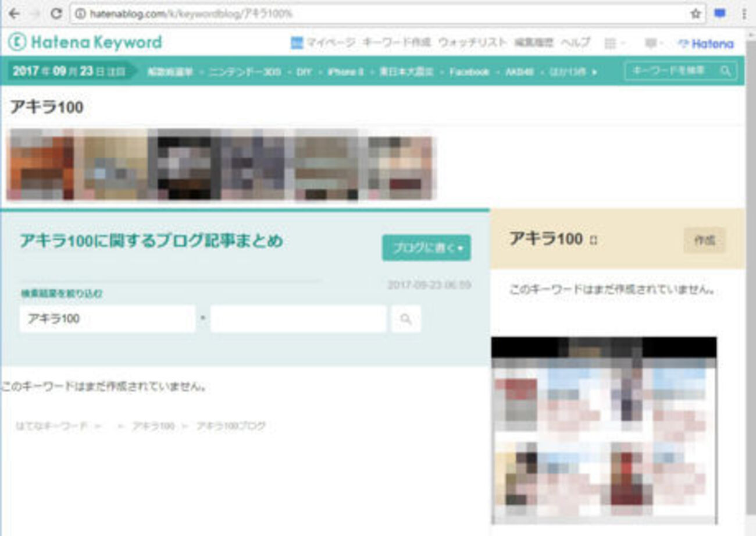Open the AKB48 trending keyword
The height and width of the screenshot is (536, 756).
click(519, 72)
